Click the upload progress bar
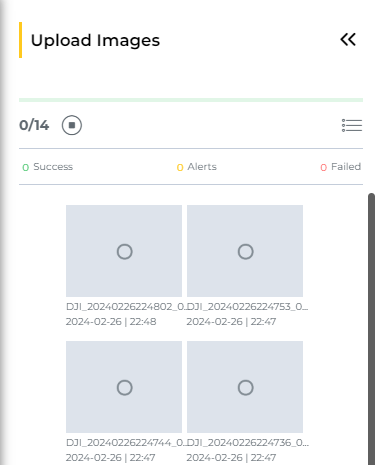Image resolution: width=379 pixels, height=465 pixels. click(x=191, y=100)
